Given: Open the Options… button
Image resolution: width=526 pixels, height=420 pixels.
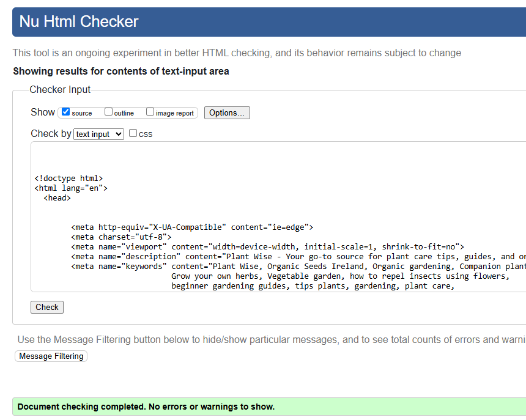Looking at the screenshot, I should pos(227,113).
